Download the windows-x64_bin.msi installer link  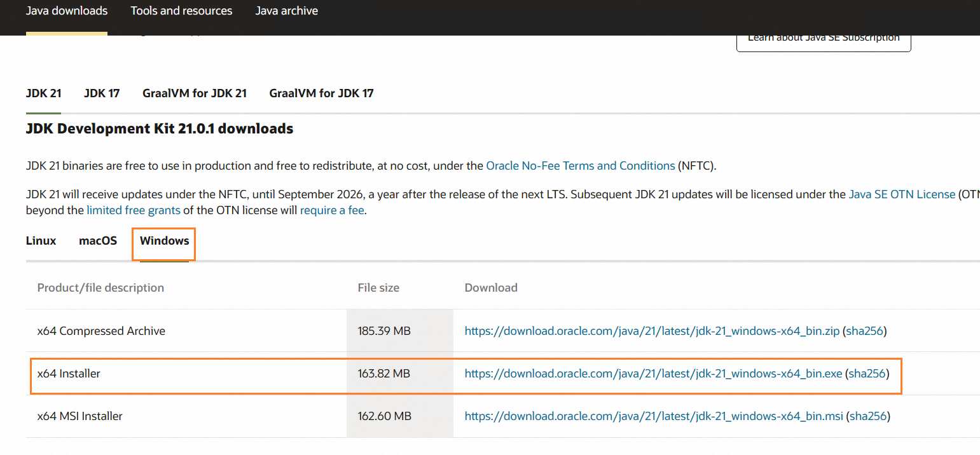click(654, 416)
